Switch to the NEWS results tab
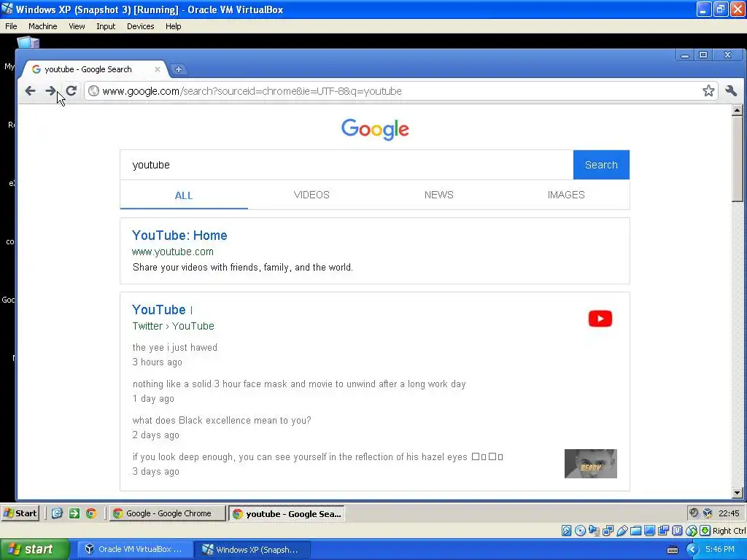Image resolution: width=747 pixels, height=560 pixels. tap(438, 195)
